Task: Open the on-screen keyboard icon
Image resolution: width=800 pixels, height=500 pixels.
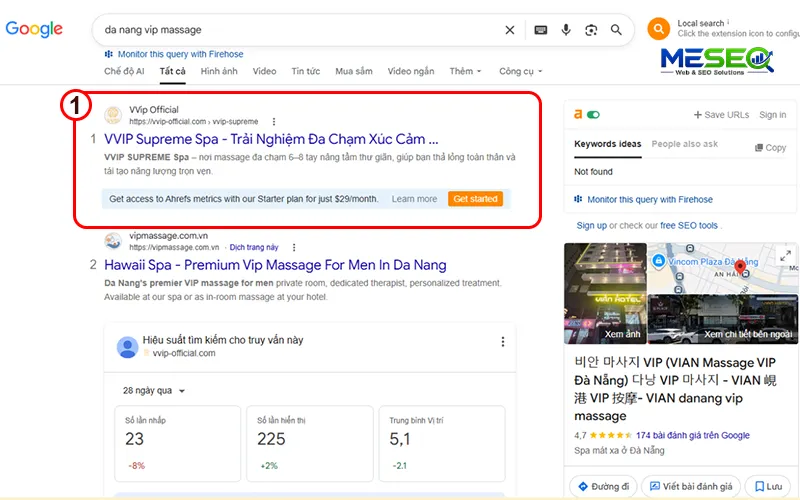Action: click(x=541, y=30)
